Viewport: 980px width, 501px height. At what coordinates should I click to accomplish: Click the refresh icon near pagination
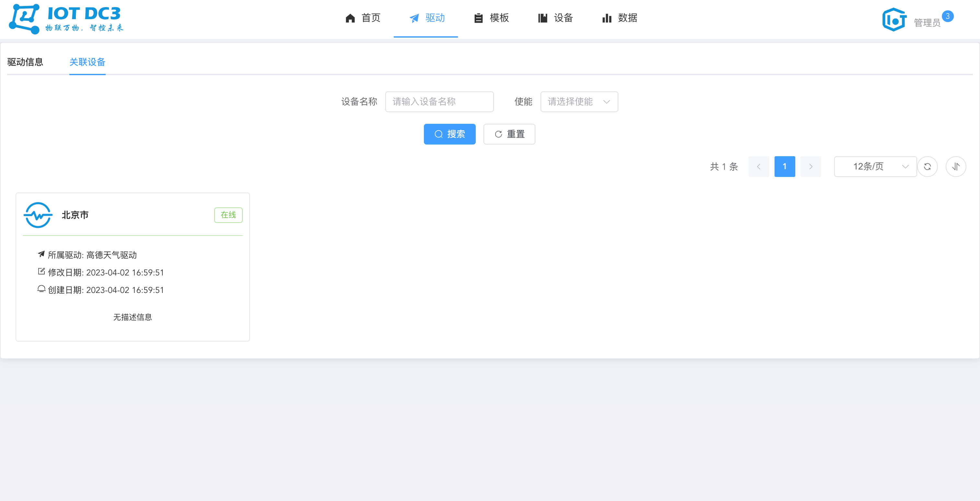tap(928, 166)
